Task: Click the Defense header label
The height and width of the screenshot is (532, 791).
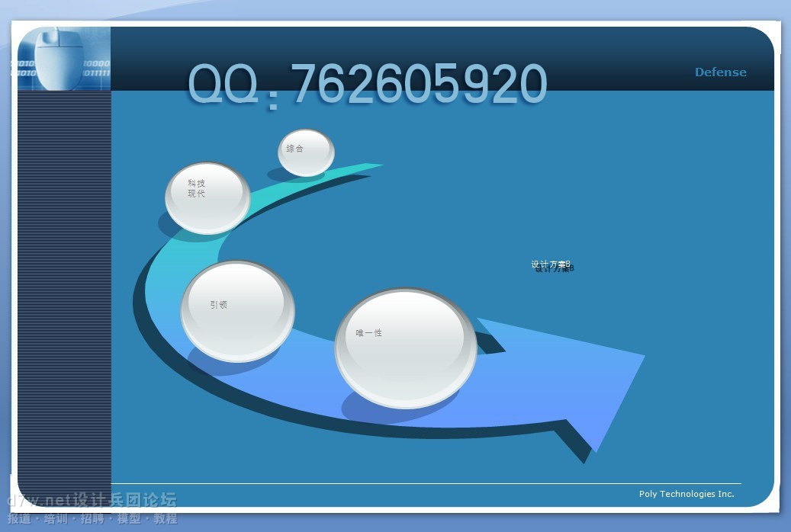Action: click(720, 72)
